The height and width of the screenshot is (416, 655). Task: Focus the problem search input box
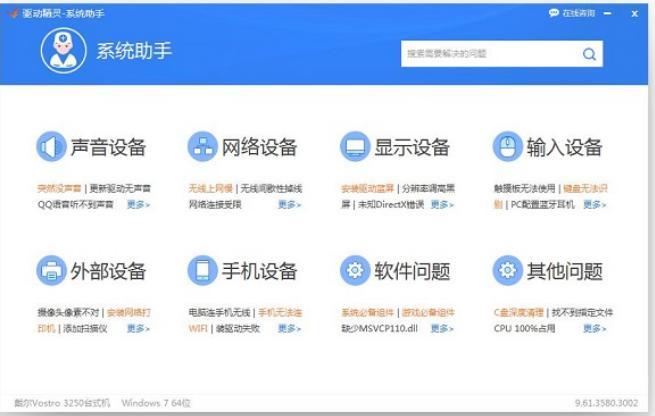(502, 53)
